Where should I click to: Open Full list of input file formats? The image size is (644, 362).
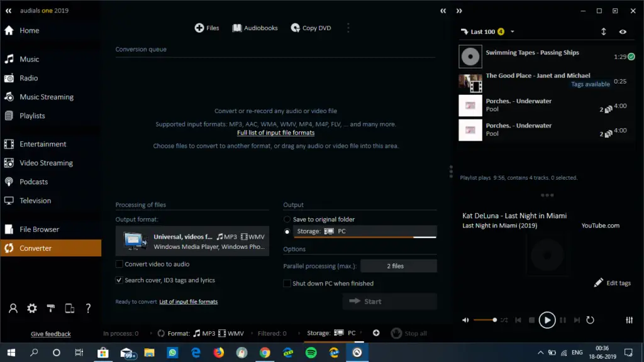[x=275, y=133]
